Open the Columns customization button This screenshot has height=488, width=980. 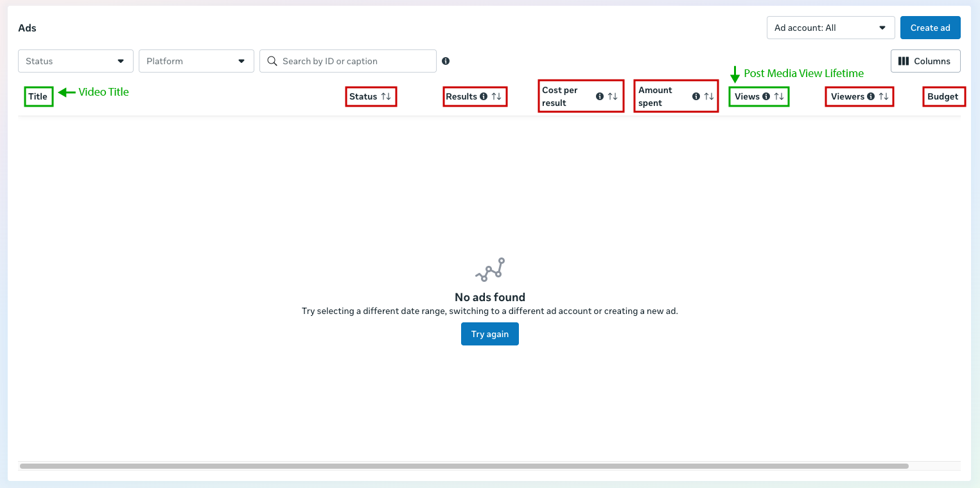click(x=925, y=61)
